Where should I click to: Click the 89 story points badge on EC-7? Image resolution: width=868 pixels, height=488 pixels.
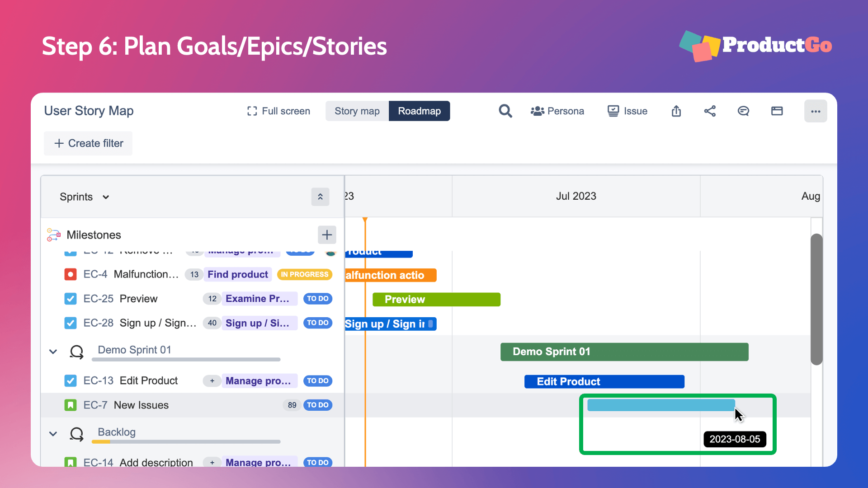[x=292, y=405]
